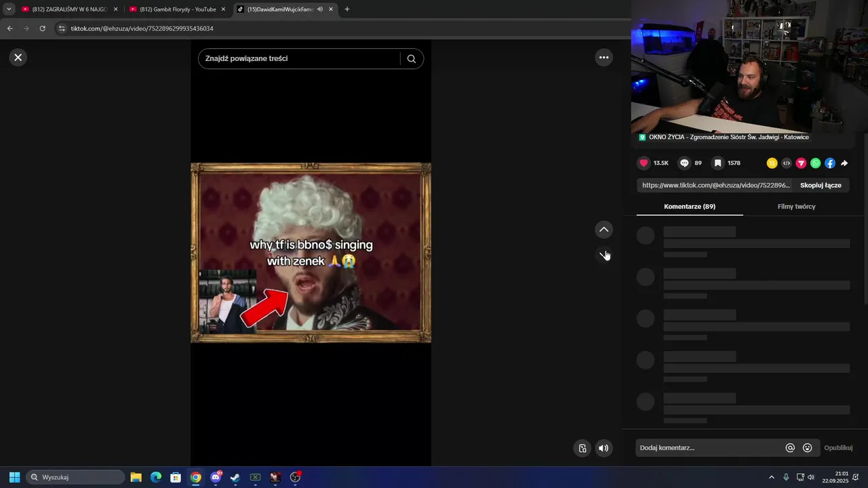Open the three-dots more options menu
Image resolution: width=868 pixels, height=488 pixels.
pos(604,58)
